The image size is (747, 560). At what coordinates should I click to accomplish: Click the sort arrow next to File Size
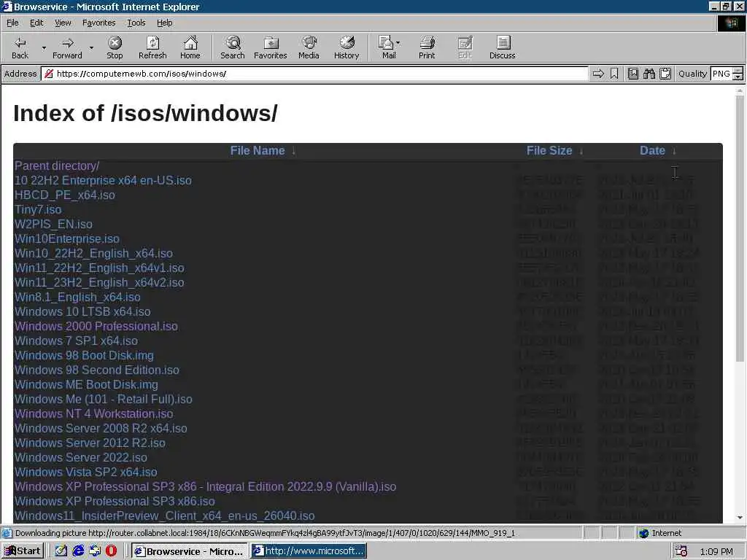coord(581,151)
